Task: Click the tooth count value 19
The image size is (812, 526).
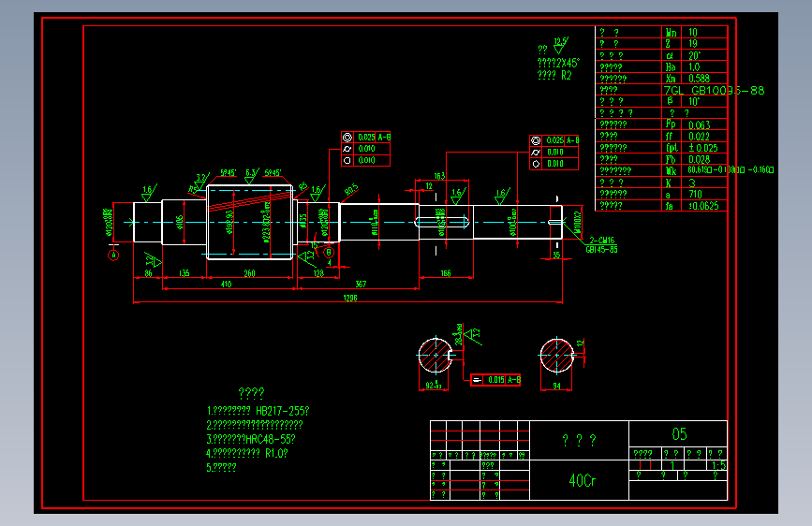Action: pos(693,44)
